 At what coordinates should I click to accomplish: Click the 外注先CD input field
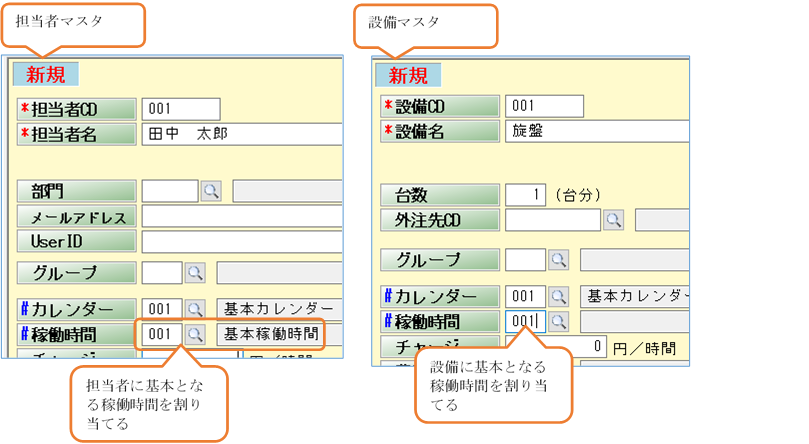(x=553, y=220)
